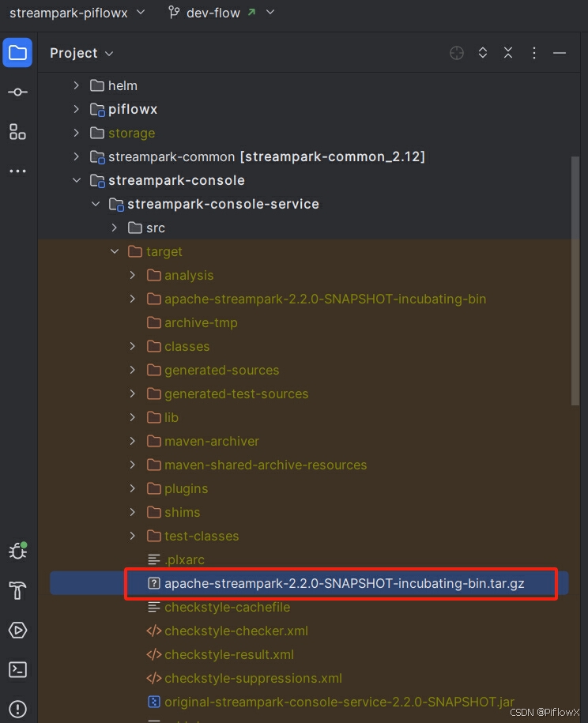Select the target folder label
Screen dimensions: 588x723
(164, 252)
